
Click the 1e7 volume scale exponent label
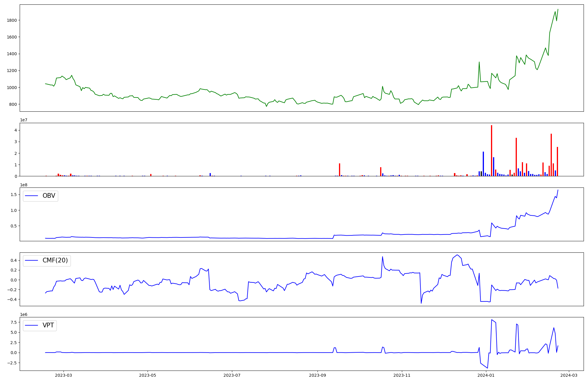click(24, 120)
